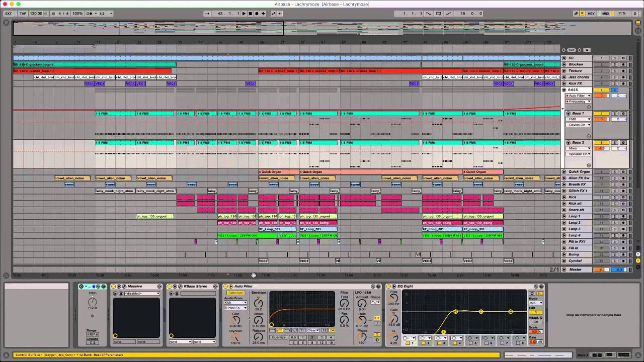The height and width of the screenshot is (362, 644).
Task: Open MIDI Map Mode with MIDI button
Action: [x=606, y=14]
